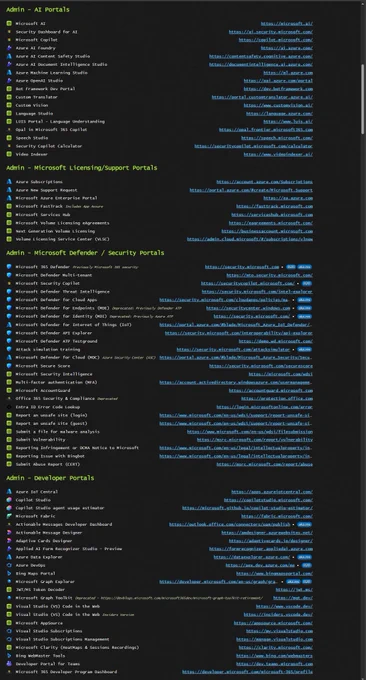Viewport: 366px width, 680px height.
Task: Click the blue badge after dataexplorer.azure.com link
Action: pyautogui.click(x=304, y=557)
